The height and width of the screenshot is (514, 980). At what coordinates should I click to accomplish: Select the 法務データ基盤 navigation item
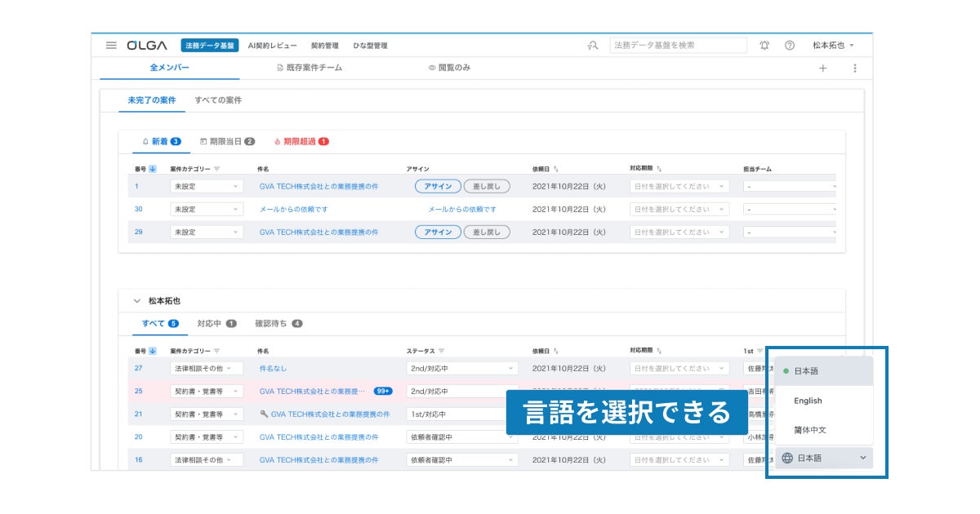(210, 46)
